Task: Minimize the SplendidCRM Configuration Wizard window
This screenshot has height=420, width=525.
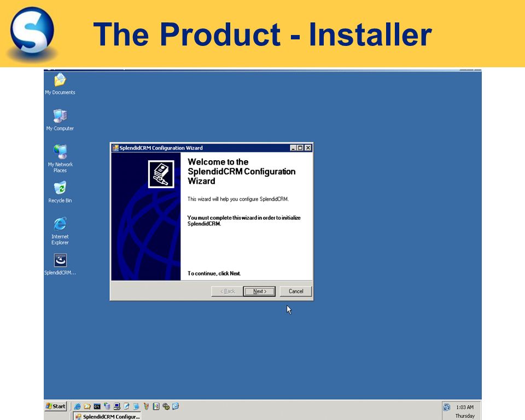Action: tap(293, 148)
